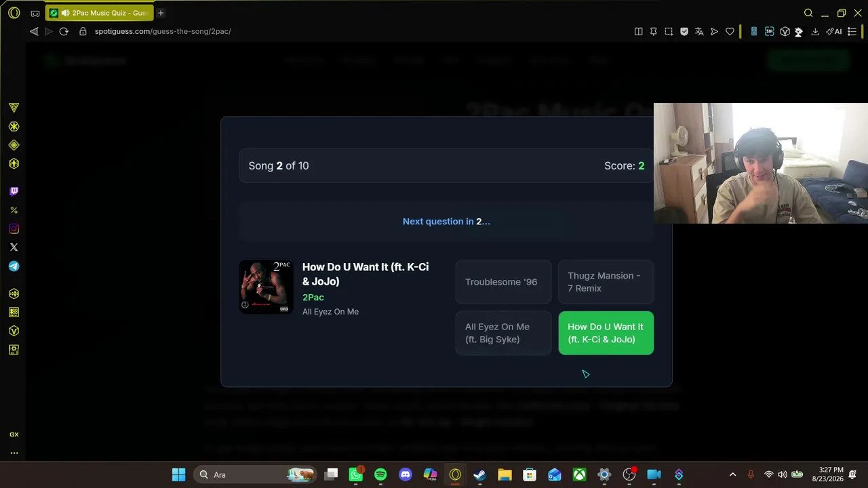Take a snapshot with the capture icon

[x=669, y=31]
